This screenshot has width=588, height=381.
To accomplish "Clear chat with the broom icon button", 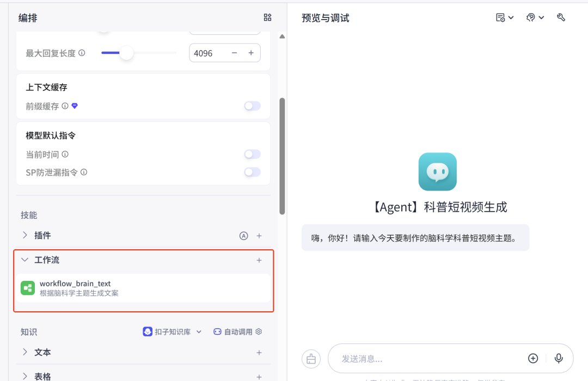I will (x=311, y=359).
